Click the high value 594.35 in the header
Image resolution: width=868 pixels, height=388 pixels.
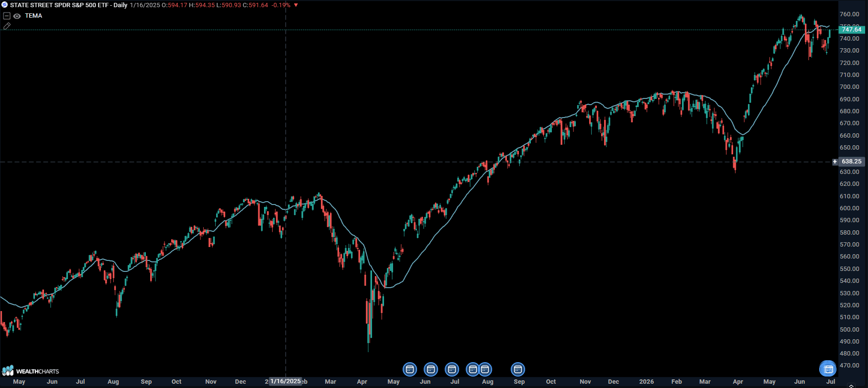pyautogui.click(x=205, y=5)
